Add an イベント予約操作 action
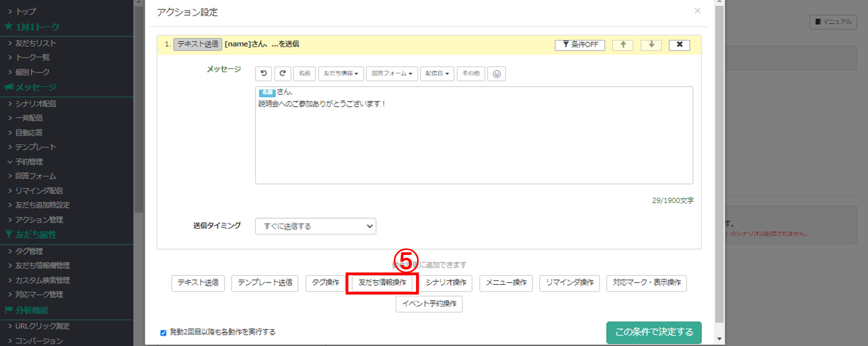 429,304
